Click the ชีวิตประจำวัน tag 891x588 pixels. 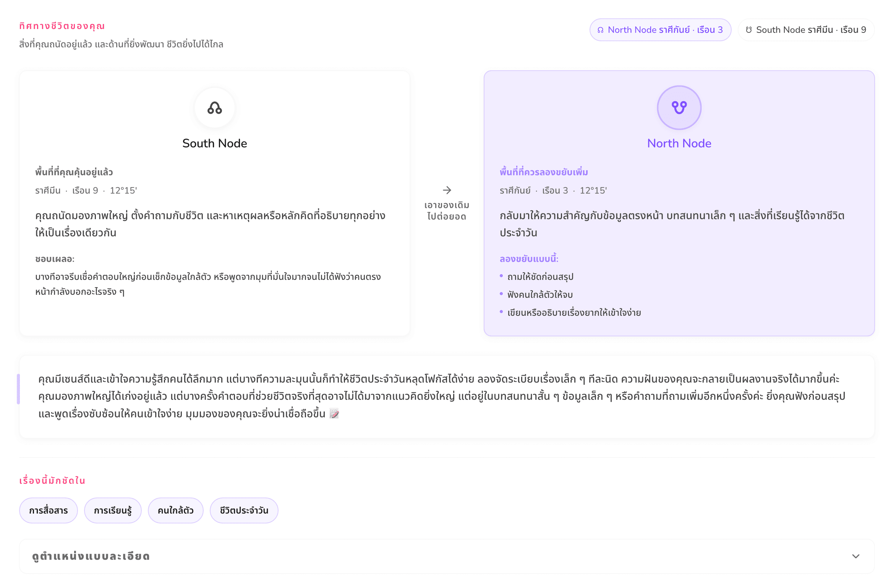pyautogui.click(x=244, y=510)
